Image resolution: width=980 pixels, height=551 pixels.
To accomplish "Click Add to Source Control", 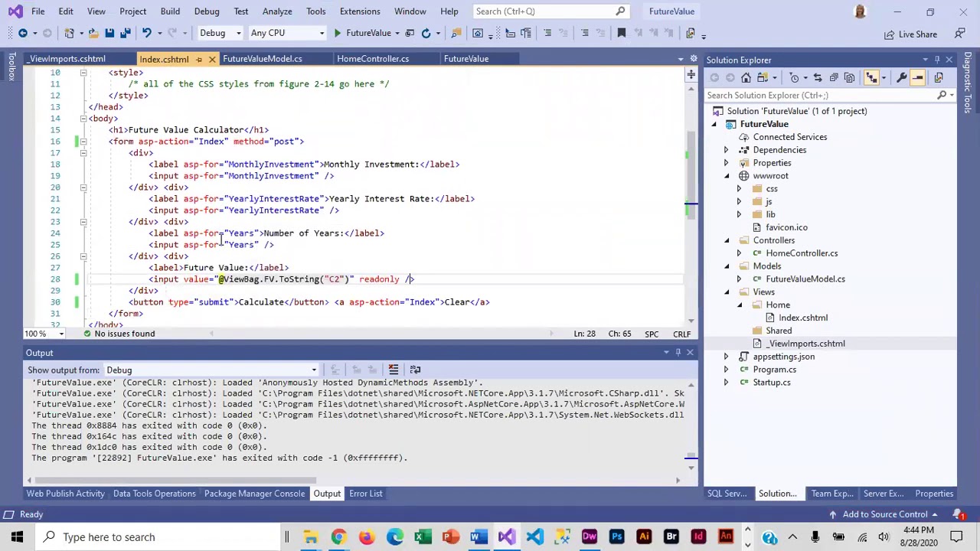I will click(x=885, y=514).
